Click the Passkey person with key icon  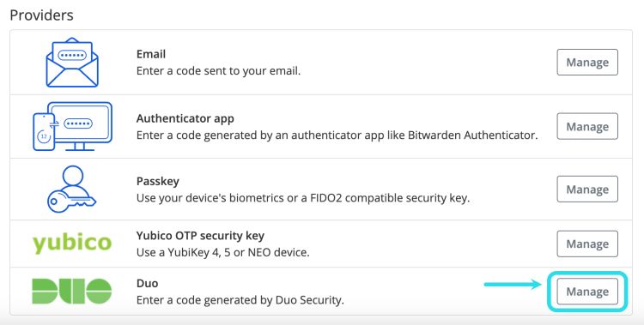72,190
